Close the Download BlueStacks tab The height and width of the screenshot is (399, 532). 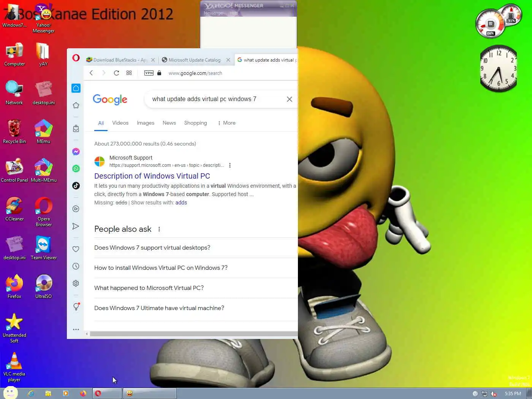pos(153,60)
